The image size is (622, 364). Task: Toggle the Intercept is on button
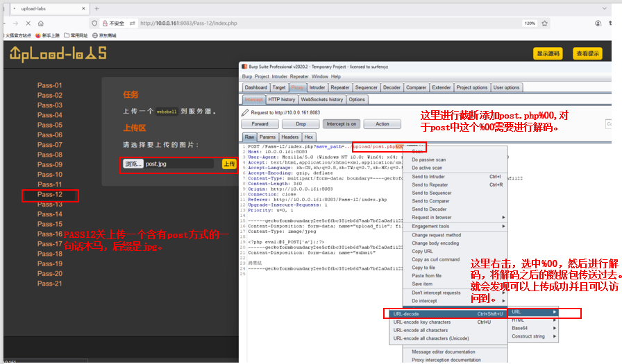coord(341,124)
